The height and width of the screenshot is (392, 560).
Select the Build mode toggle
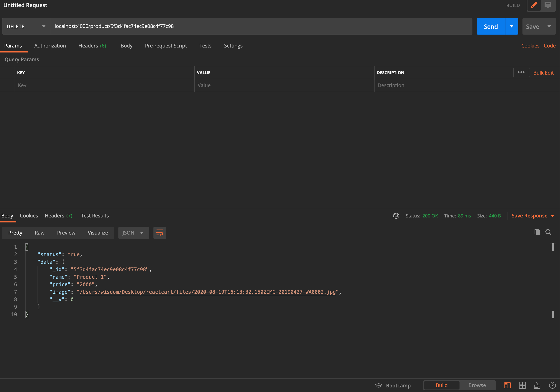pos(441,385)
